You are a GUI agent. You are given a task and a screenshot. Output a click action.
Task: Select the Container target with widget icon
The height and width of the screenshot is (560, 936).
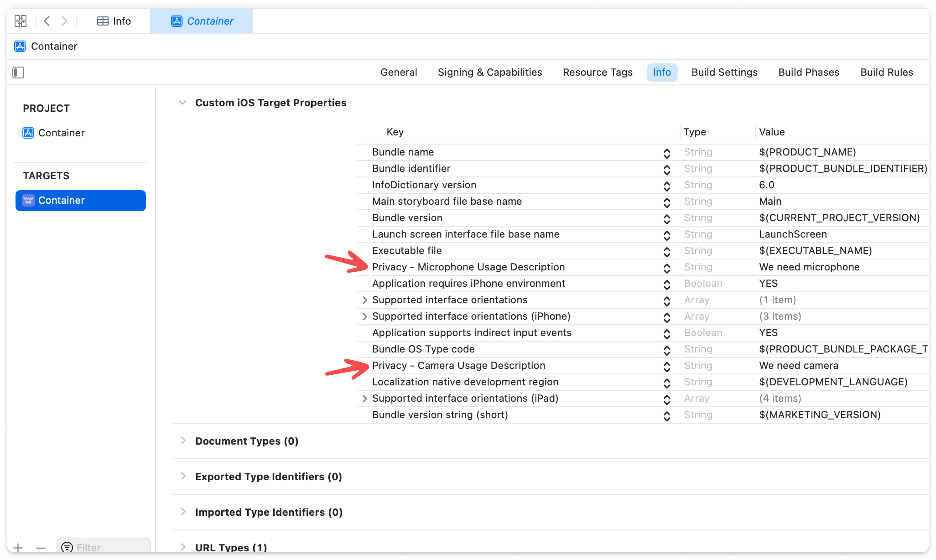(80, 200)
